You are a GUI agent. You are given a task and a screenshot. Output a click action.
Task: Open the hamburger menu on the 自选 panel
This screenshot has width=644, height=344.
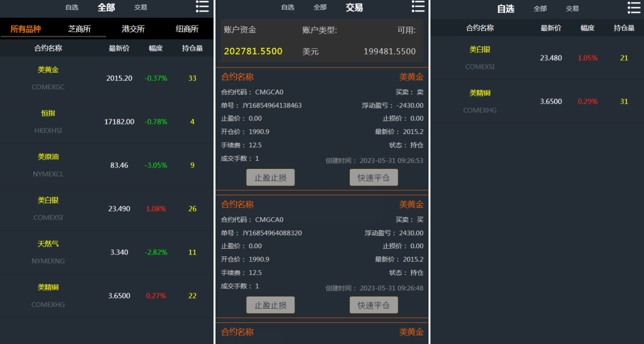coord(633,7)
